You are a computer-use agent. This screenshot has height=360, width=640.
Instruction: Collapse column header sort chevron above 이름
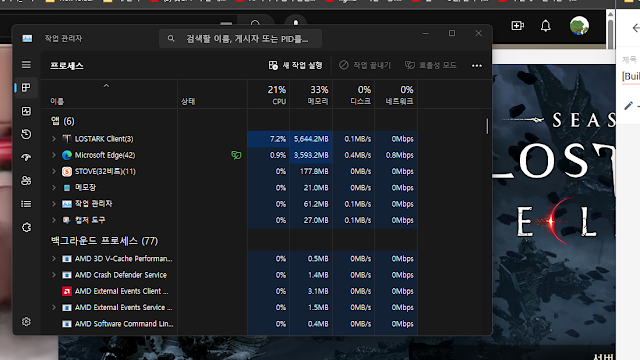(x=106, y=86)
